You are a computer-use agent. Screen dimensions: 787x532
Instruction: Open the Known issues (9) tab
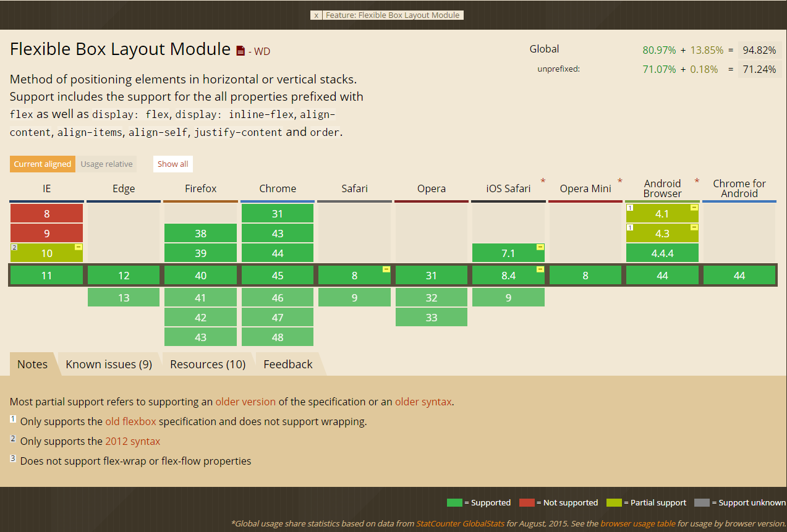(109, 364)
